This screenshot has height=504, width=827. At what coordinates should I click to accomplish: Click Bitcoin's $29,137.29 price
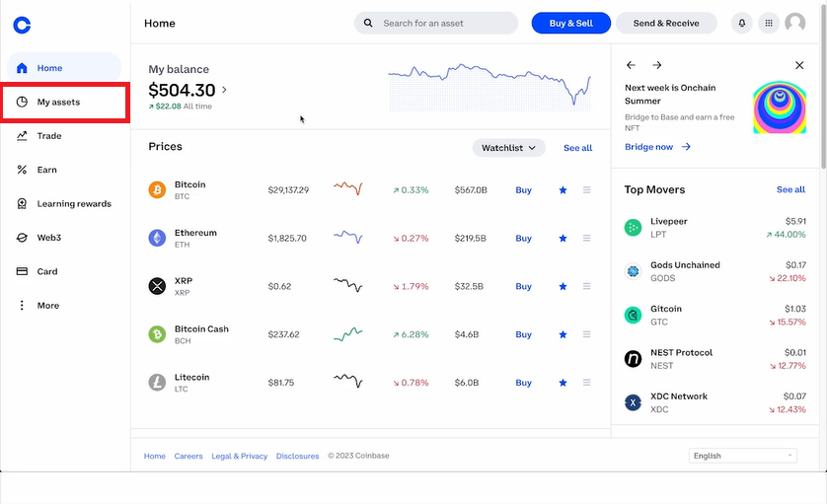pos(288,189)
